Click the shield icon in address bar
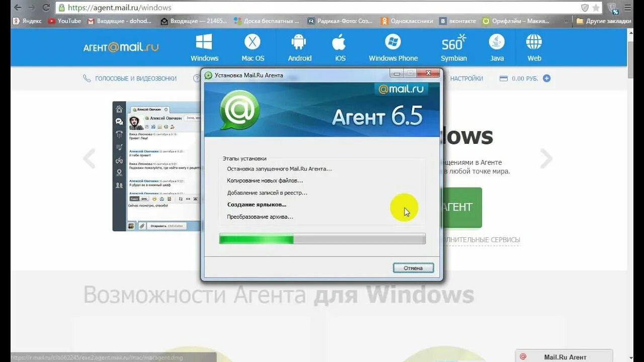The height and width of the screenshot is (362, 644). [x=585, y=8]
